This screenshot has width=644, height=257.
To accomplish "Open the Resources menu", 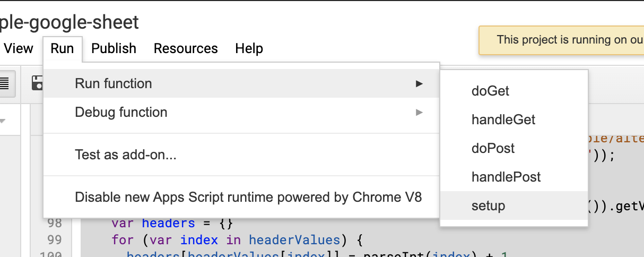I will [186, 48].
